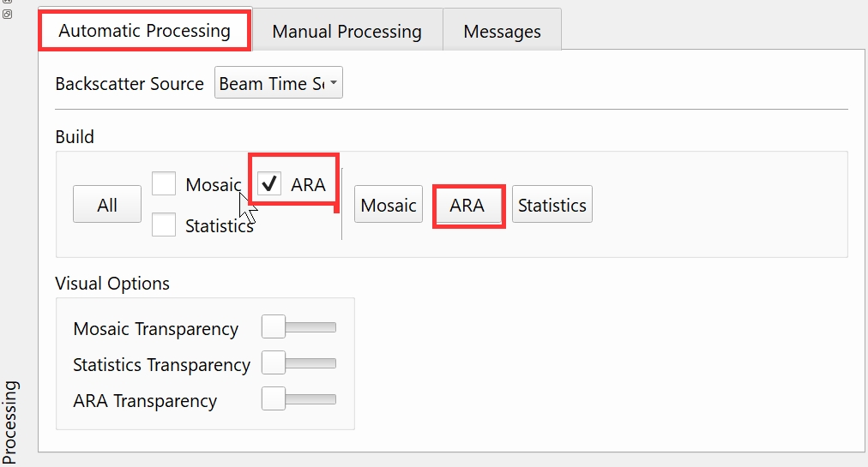Screen dimensions: 868x467
Task: Click the Build section heading
Action: point(75,137)
